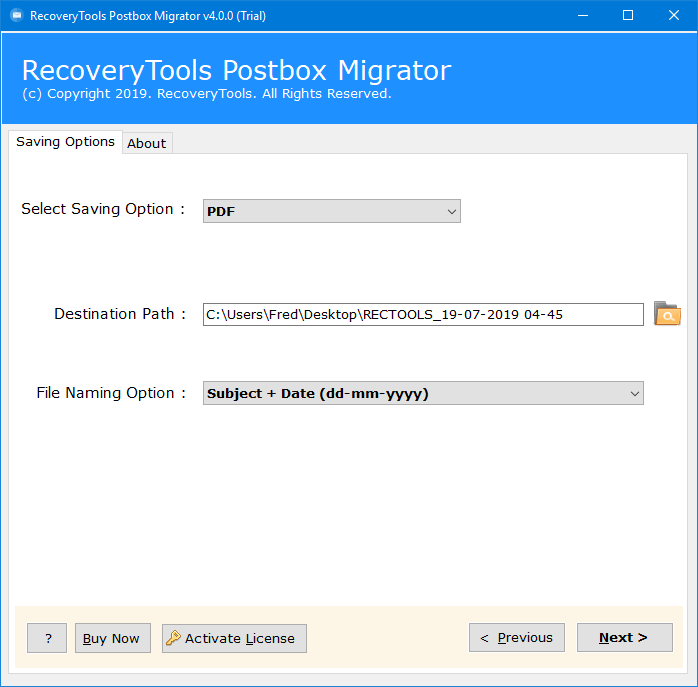Image resolution: width=698 pixels, height=687 pixels.
Task: Click the Buy Now button
Action: pos(113,638)
